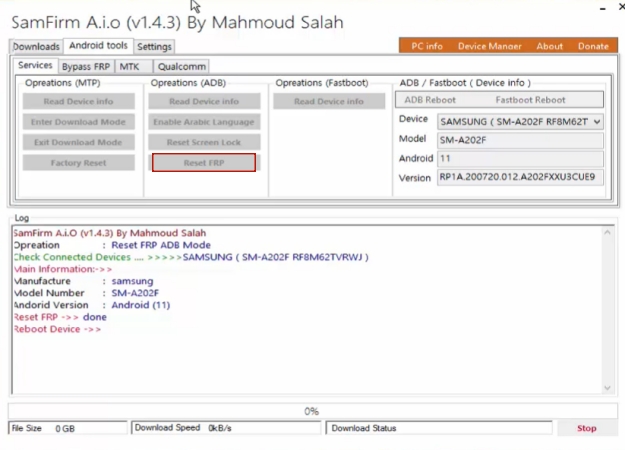Screen dimensions: 625x450
Task: Expand the Device dropdown list
Action: pyautogui.click(x=597, y=122)
